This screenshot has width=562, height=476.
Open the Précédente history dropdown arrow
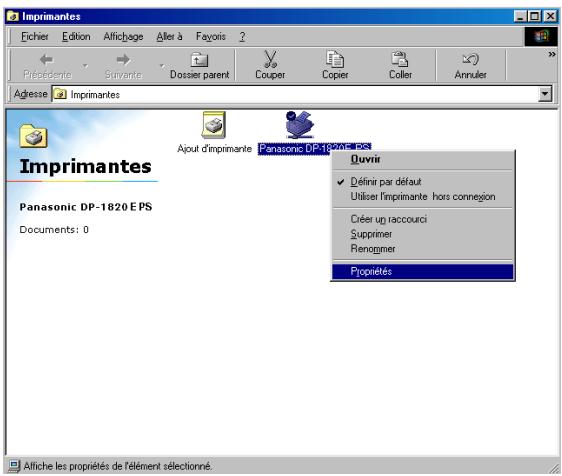click(x=85, y=66)
